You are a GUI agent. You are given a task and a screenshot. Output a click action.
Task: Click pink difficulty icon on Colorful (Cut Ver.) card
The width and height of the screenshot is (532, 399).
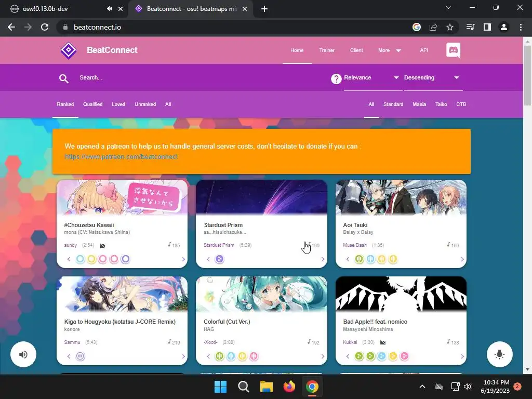point(254,356)
